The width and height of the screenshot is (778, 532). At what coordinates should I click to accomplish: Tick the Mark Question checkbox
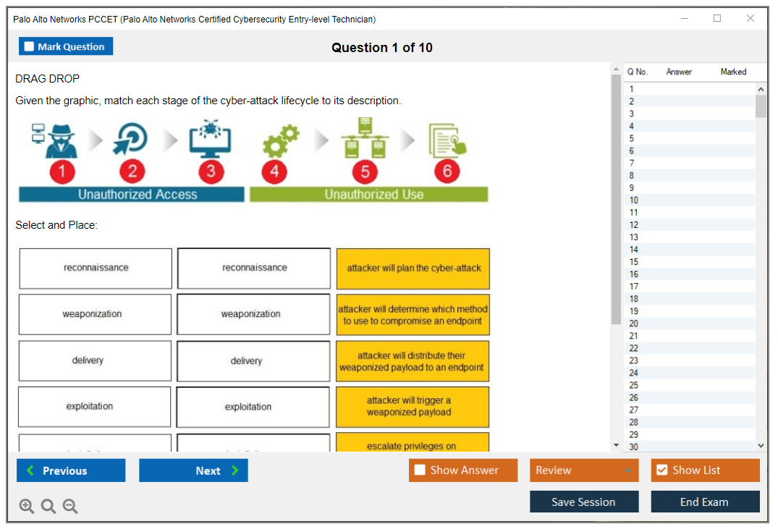(x=29, y=46)
